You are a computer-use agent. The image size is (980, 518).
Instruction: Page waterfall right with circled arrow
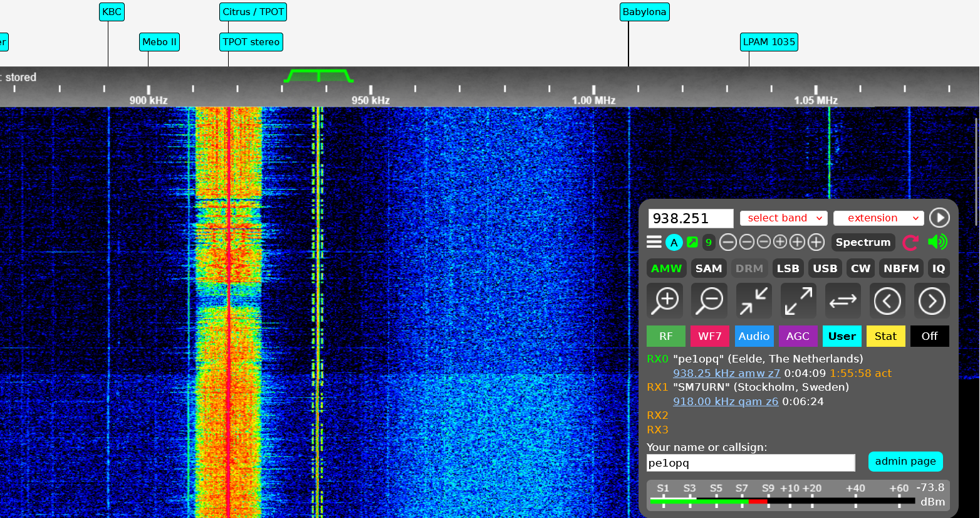pyautogui.click(x=932, y=300)
